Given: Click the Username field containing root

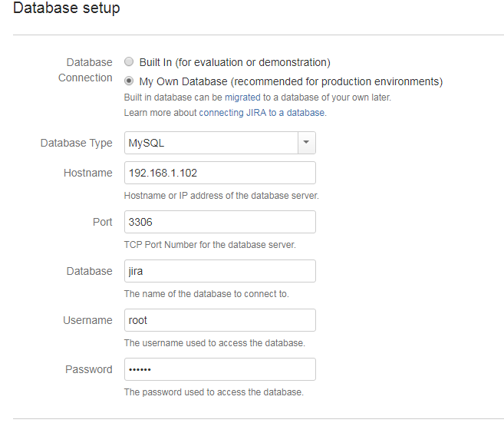Looking at the screenshot, I should [x=219, y=320].
